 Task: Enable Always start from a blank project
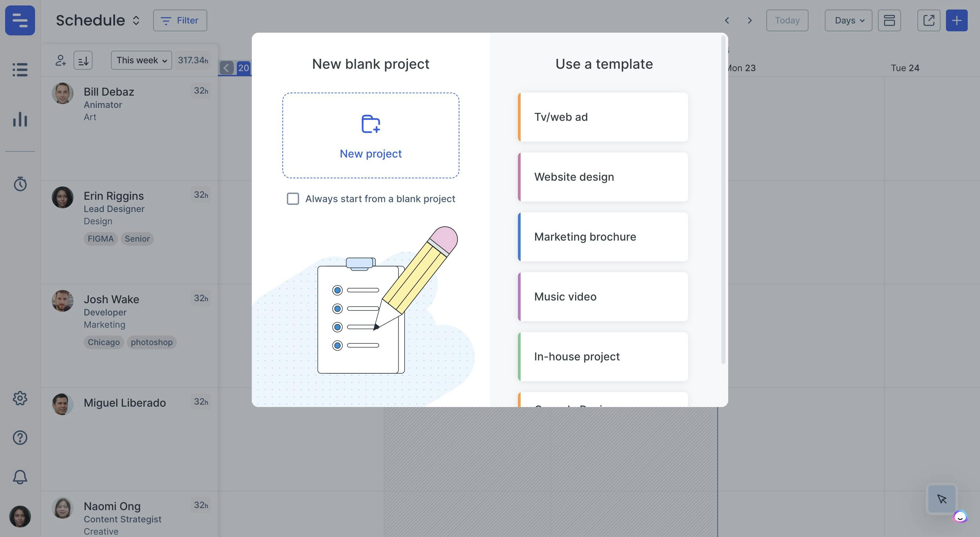(x=293, y=199)
